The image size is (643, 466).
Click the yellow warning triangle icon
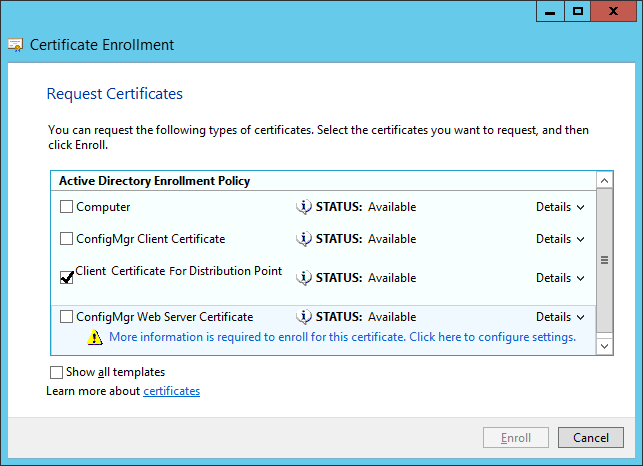coord(95,337)
